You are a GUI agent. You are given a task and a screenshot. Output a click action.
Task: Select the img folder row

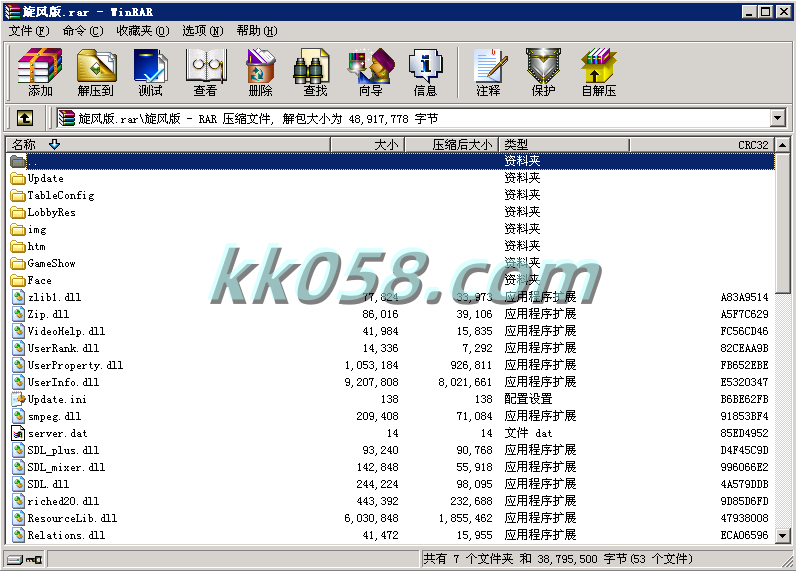click(391, 229)
